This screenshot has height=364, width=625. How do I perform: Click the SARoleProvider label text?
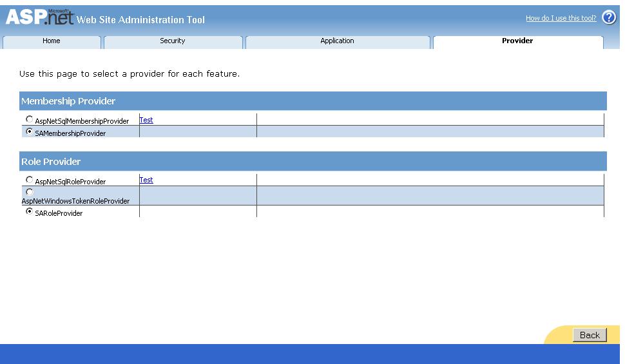(x=59, y=213)
